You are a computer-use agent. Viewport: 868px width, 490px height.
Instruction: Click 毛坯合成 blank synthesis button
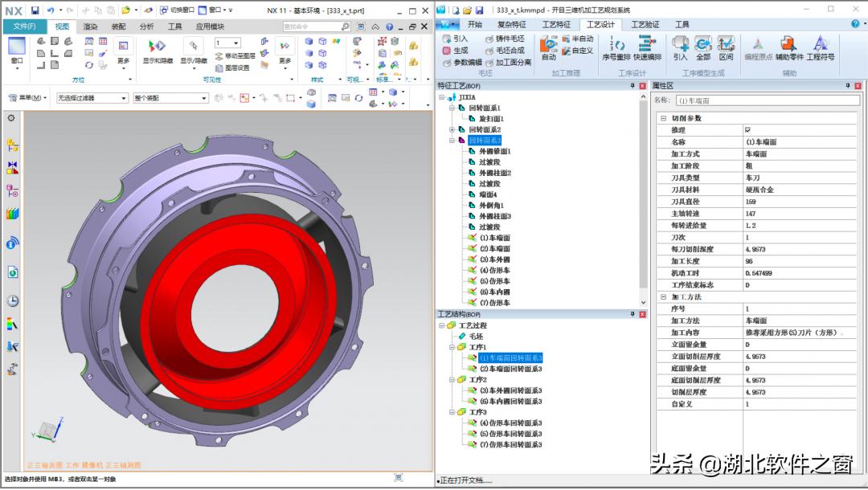click(505, 51)
